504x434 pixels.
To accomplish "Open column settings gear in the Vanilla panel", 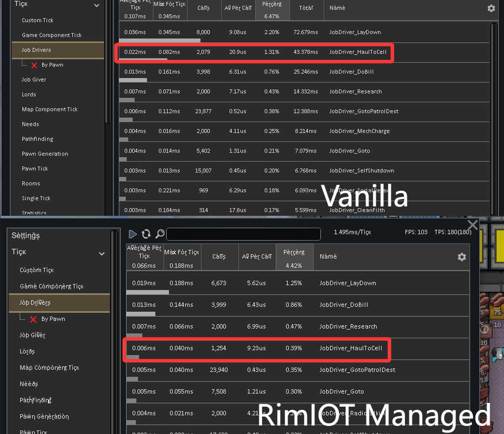I will click(491, 8).
